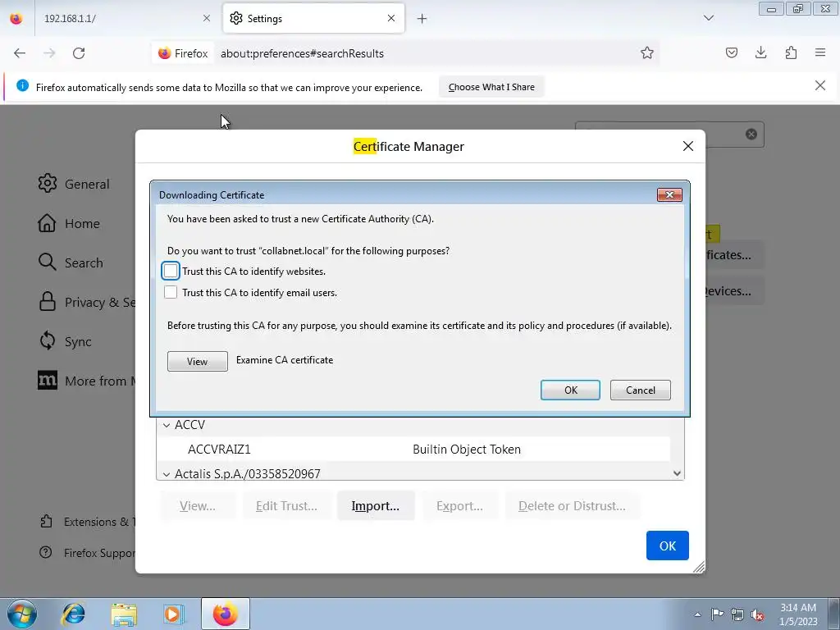Image resolution: width=840 pixels, height=630 pixels.
Task: Close the Downloading Certificate dialog with red X
Action: (669, 194)
